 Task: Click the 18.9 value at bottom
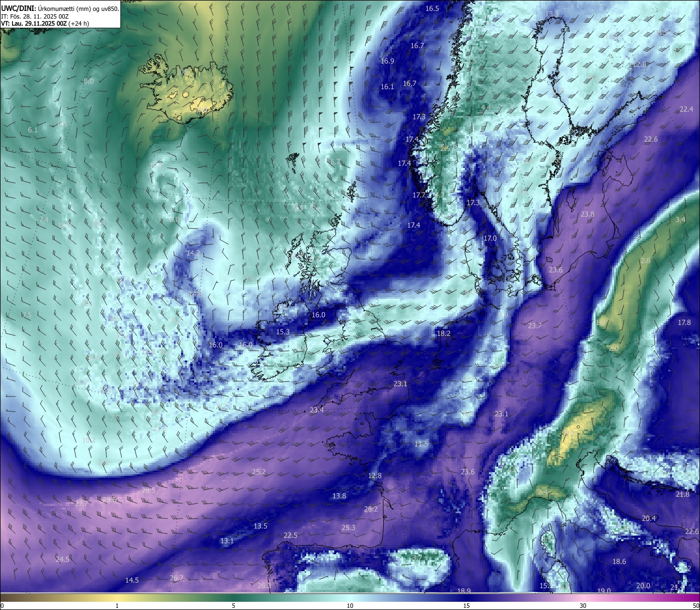(x=464, y=590)
